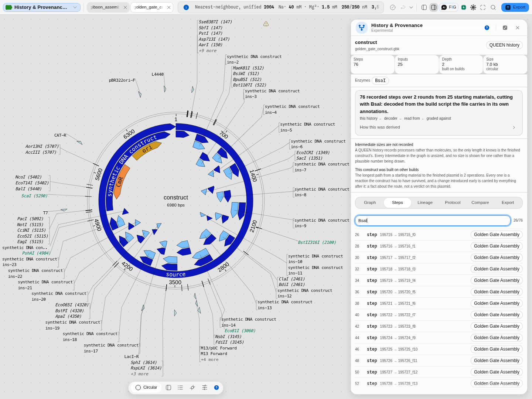Screen dimensions: 532x399
Task: Click the BsaI steps search field
Action: coord(433,221)
